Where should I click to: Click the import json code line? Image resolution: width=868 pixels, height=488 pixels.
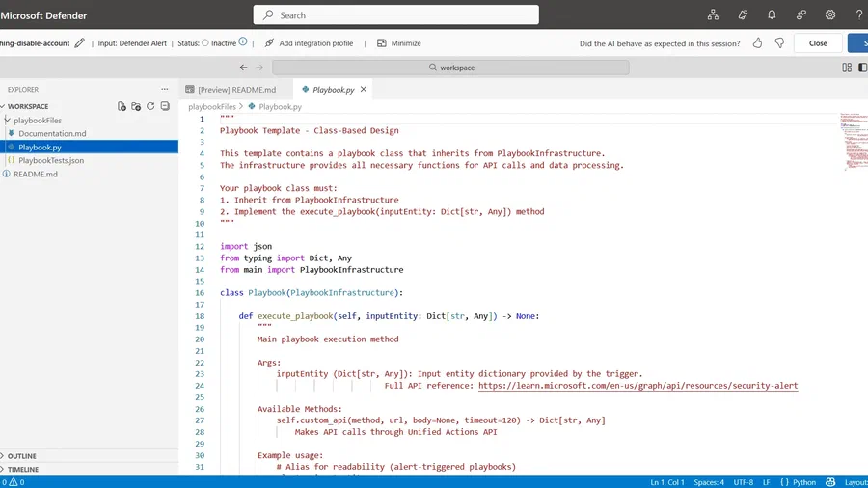pyautogui.click(x=246, y=246)
